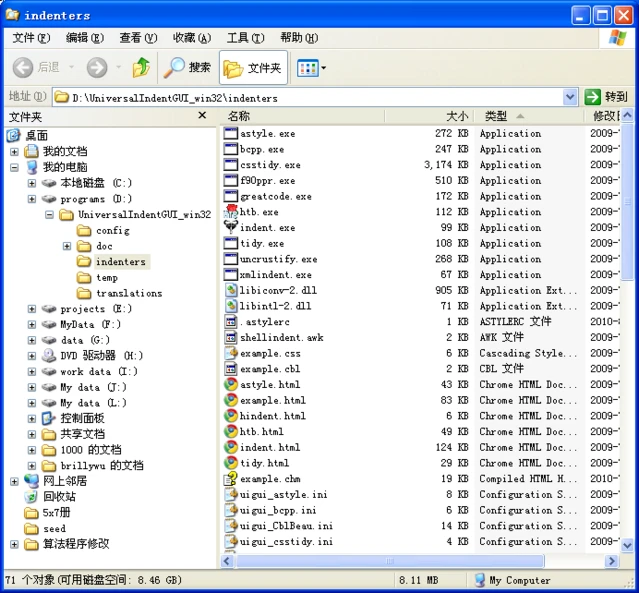Image resolution: width=639 pixels, height=593 pixels.
Task: Select the htb.exe file icon
Action: coord(231,212)
